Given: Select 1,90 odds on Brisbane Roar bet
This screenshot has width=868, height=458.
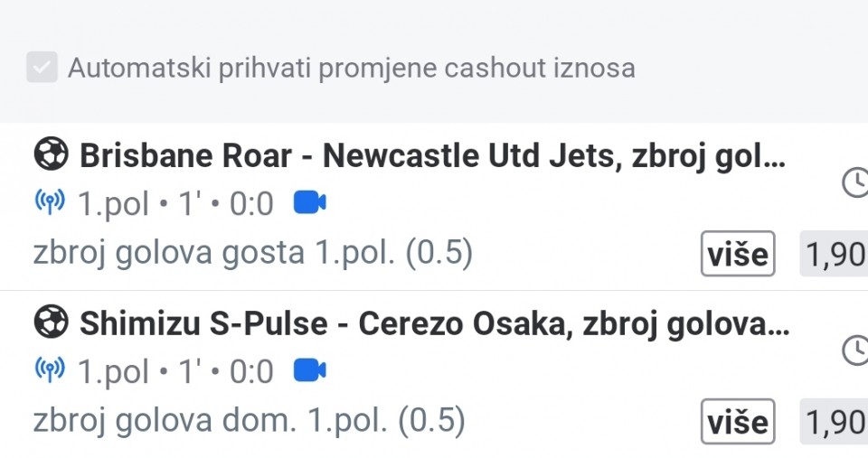Looking at the screenshot, I should [834, 255].
